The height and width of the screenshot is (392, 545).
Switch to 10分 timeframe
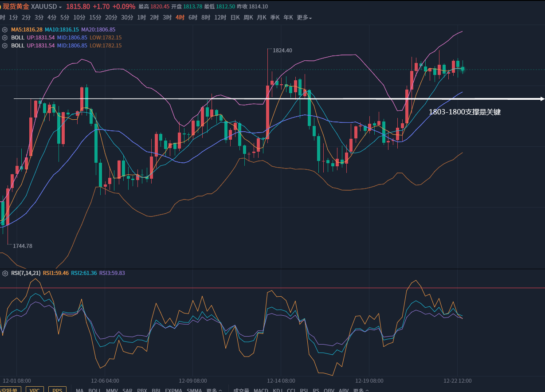point(79,18)
